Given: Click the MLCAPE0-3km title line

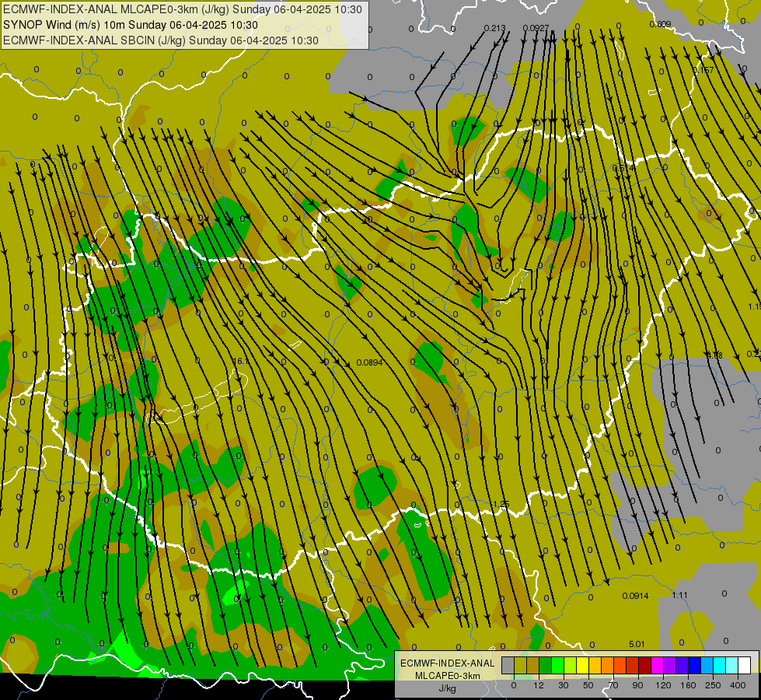Looking at the screenshot, I should (x=183, y=9).
